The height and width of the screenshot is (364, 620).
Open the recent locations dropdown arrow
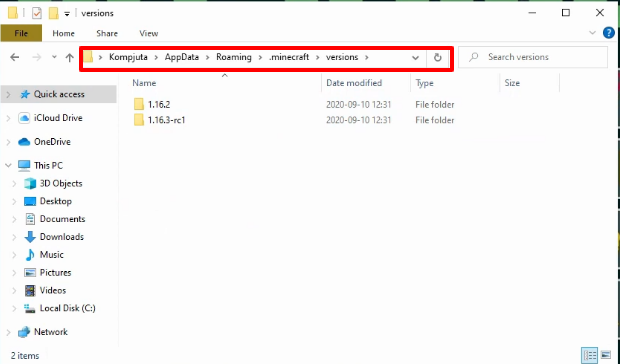(x=54, y=57)
